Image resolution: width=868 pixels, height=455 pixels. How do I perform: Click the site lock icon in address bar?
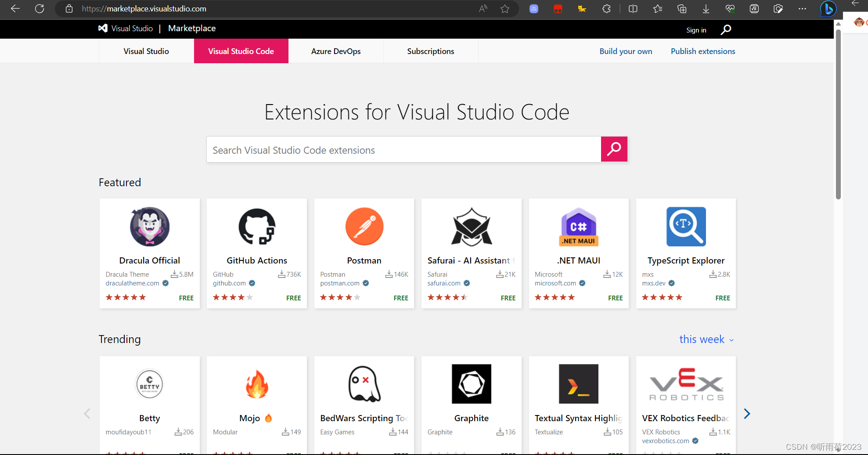(69, 9)
